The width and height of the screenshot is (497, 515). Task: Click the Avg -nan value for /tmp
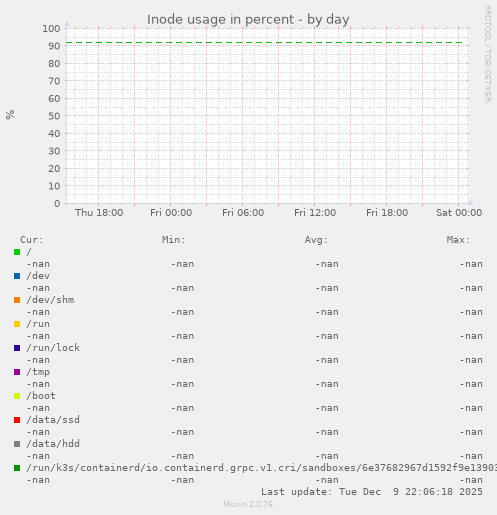pos(327,384)
